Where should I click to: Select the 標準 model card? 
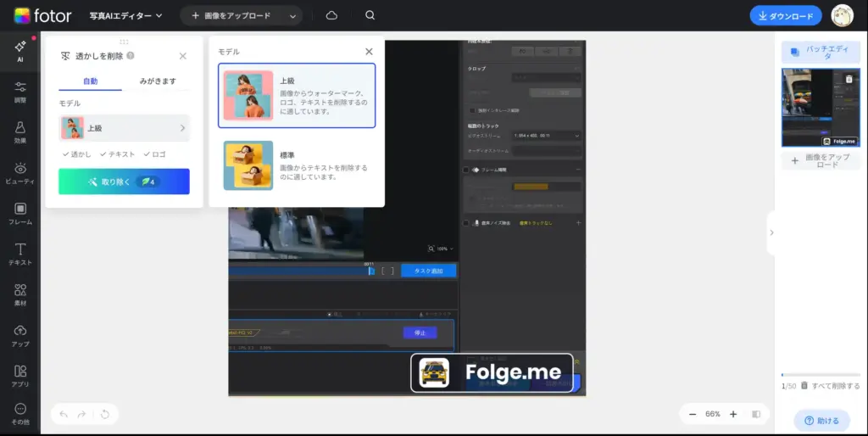click(x=296, y=166)
